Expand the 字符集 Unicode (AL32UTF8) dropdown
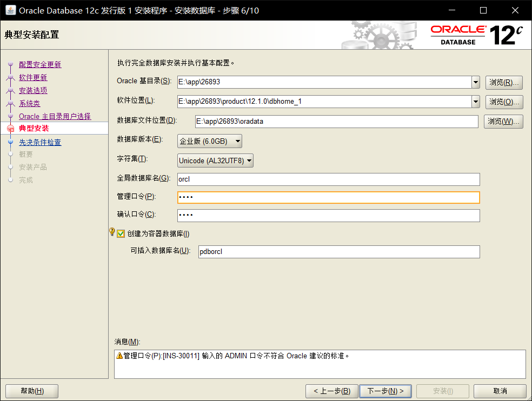Screen dimensions: 532x401 click(x=215, y=161)
